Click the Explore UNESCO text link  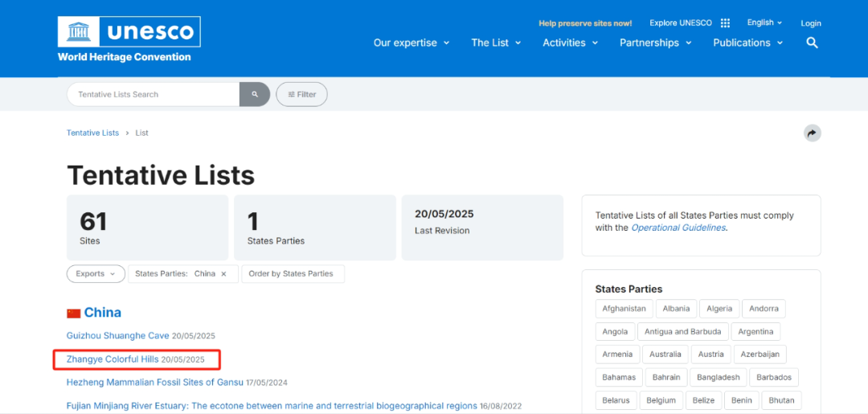point(681,23)
